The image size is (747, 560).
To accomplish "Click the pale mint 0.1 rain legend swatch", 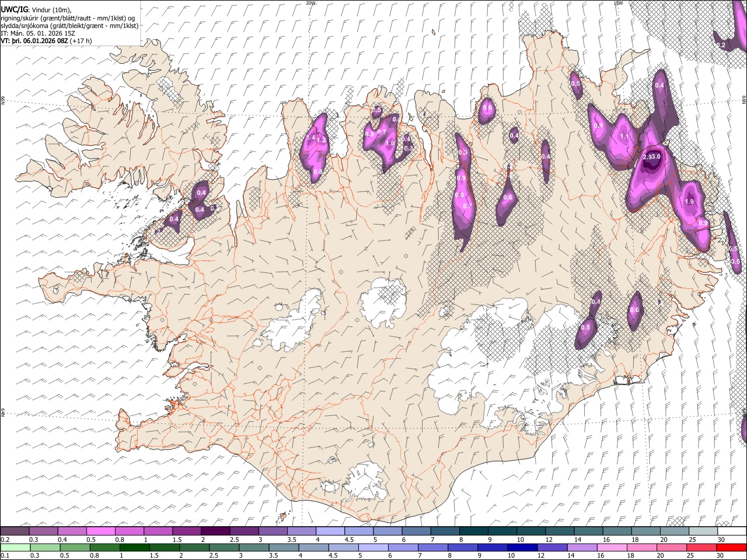I will (x=15, y=547).
